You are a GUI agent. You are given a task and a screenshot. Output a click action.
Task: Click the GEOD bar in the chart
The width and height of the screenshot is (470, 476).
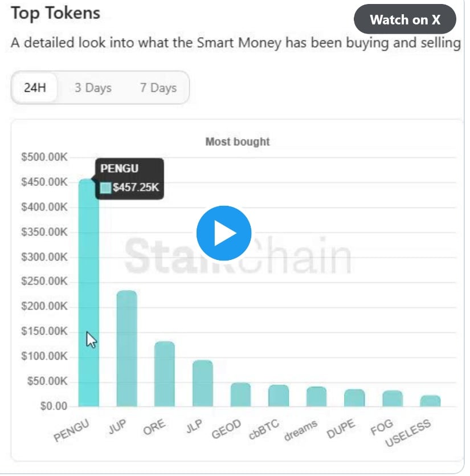tap(240, 394)
